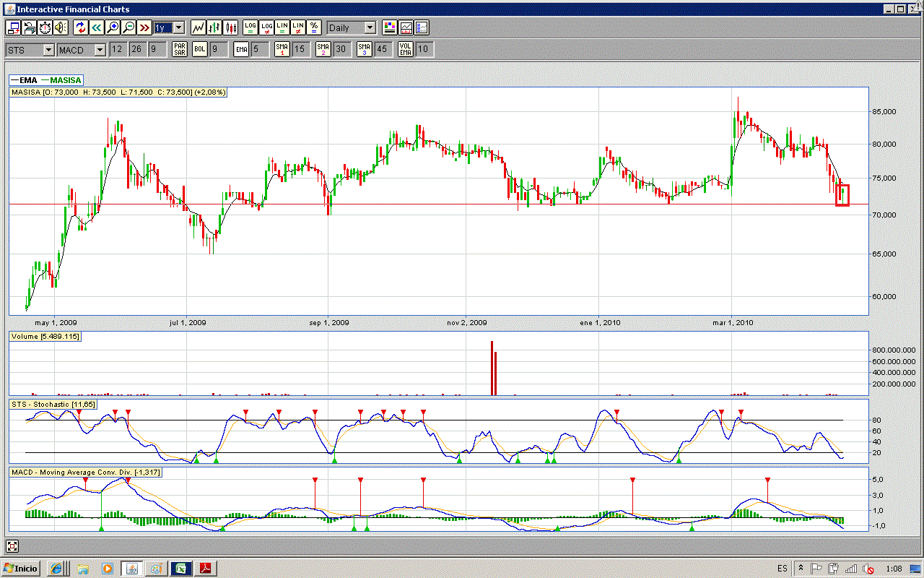Viewport: 924px width, 578px height.
Task: Open the 1y time range dropdown
Action: point(169,27)
